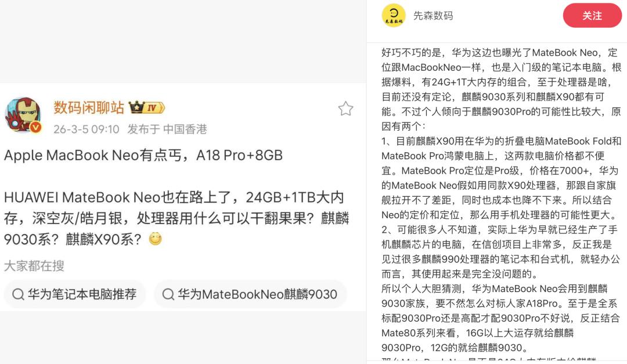Open the 先森数码 author name
This screenshot has height=364, width=627.
click(433, 16)
